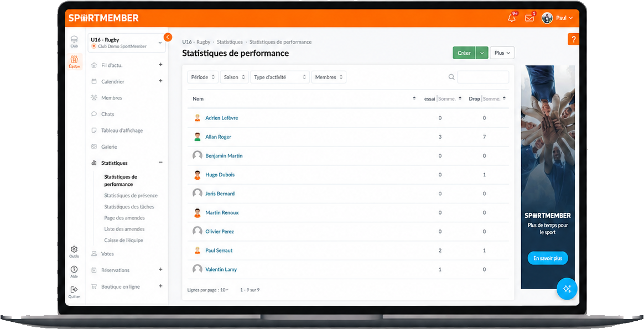Click Valentin Lamy's avatar icon
644x329 pixels.
point(197,269)
